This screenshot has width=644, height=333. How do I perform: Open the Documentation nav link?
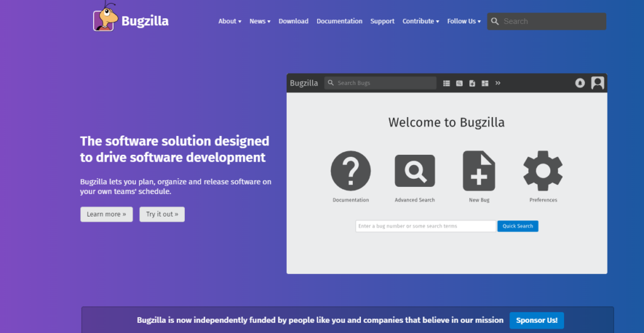click(x=339, y=21)
